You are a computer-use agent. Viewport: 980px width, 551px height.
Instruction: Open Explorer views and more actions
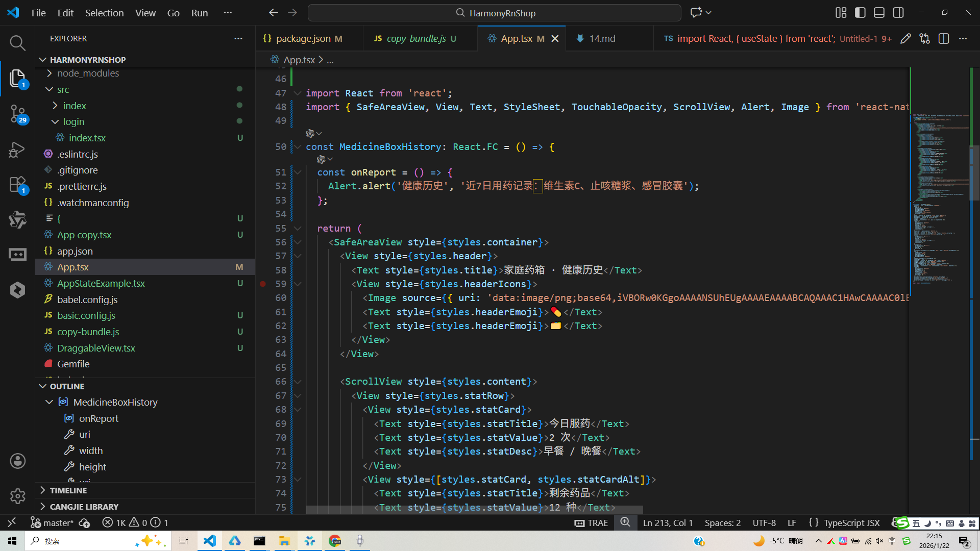coord(238,39)
